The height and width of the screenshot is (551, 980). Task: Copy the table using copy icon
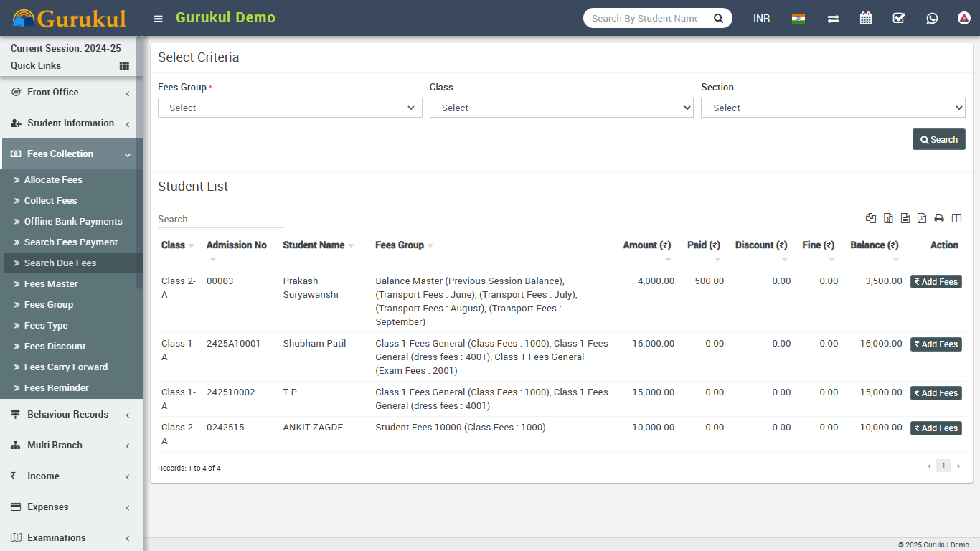point(871,218)
